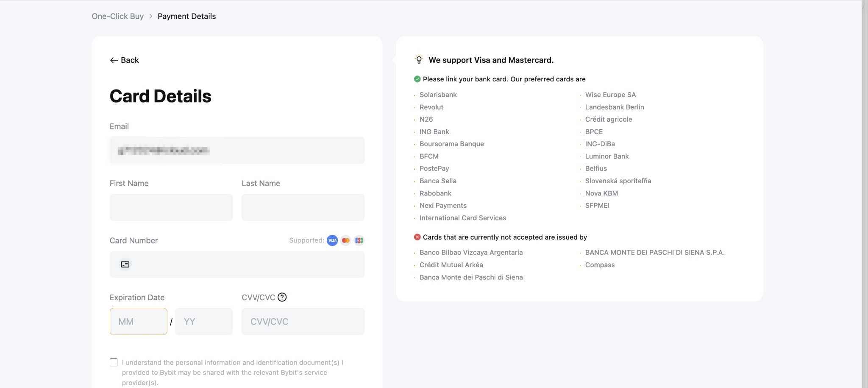Click the ING-DiBa list entry
Viewport: 868px width, 388px height.
(600, 144)
